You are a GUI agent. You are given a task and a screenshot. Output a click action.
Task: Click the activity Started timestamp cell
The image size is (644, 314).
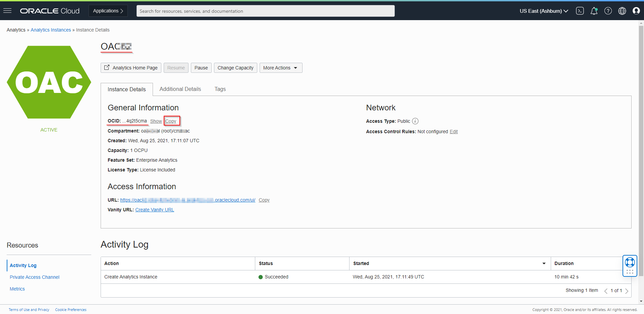tap(388, 277)
